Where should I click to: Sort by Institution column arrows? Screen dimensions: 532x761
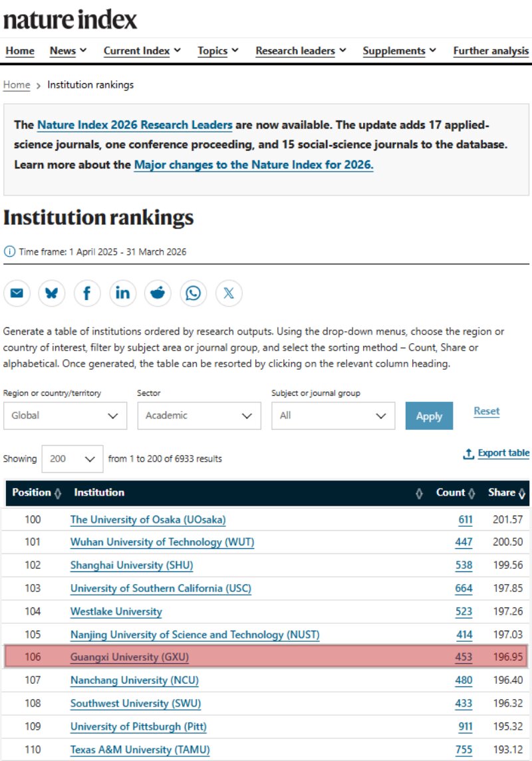pyautogui.click(x=420, y=493)
